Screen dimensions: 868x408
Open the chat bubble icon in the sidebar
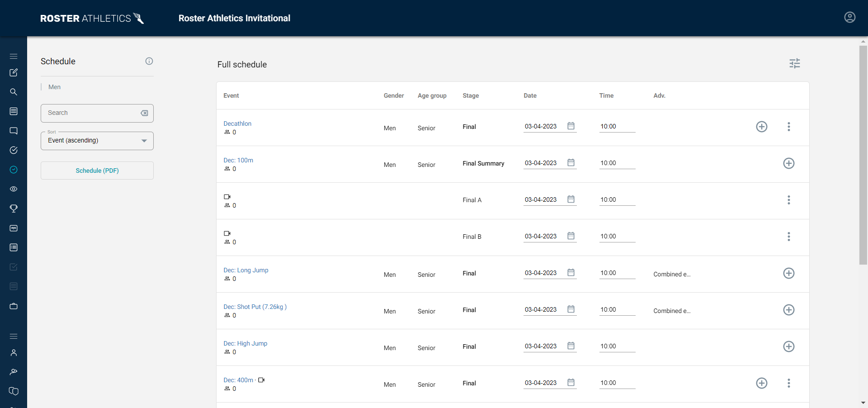point(14,131)
